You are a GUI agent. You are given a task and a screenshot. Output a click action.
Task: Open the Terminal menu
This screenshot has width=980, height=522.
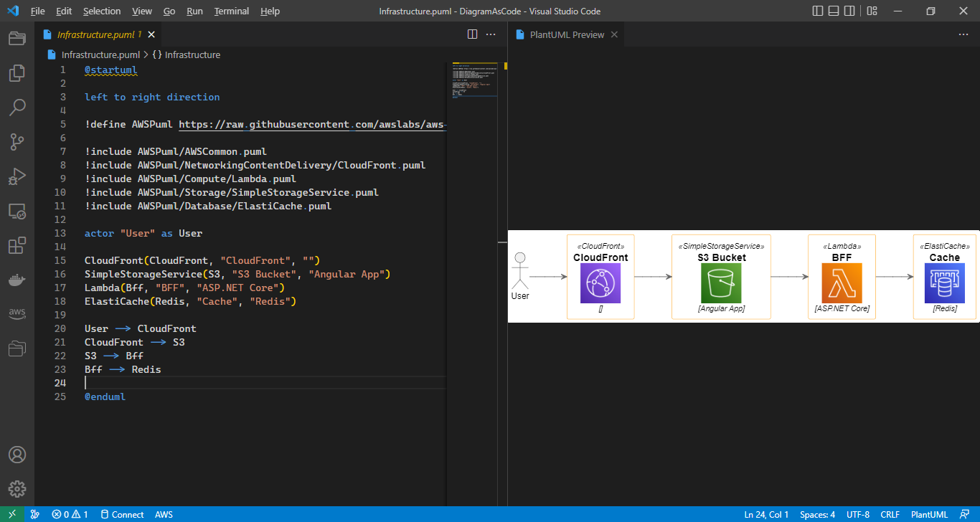tap(232, 11)
